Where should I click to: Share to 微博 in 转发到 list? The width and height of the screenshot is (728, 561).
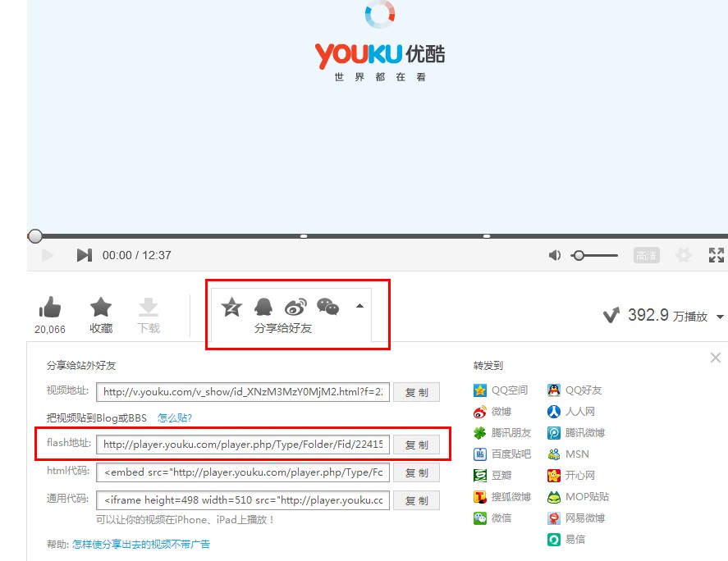tap(492, 412)
